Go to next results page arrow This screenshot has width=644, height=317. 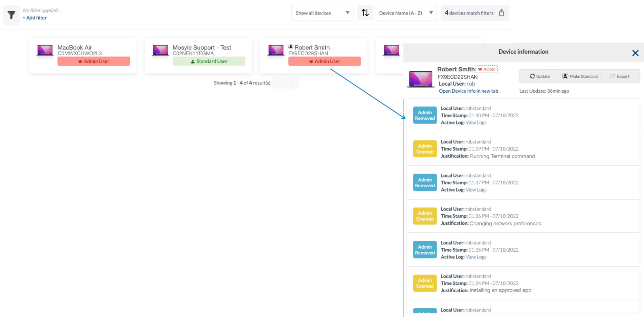coord(292,83)
